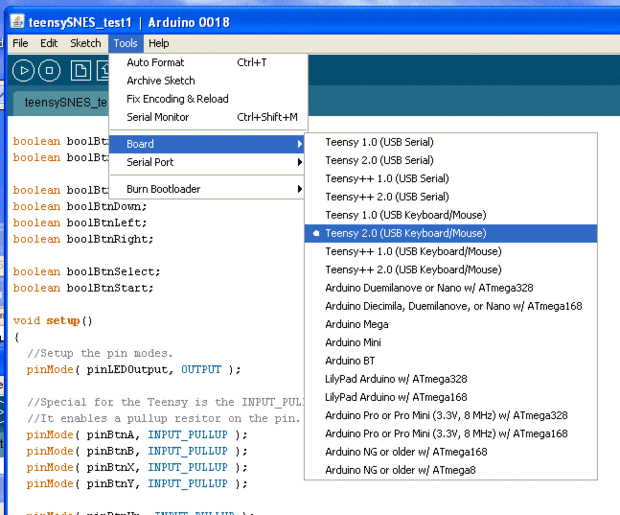Select the Arduino BT board
620x515 pixels.
pyautogui.click(x=451, y=360)
